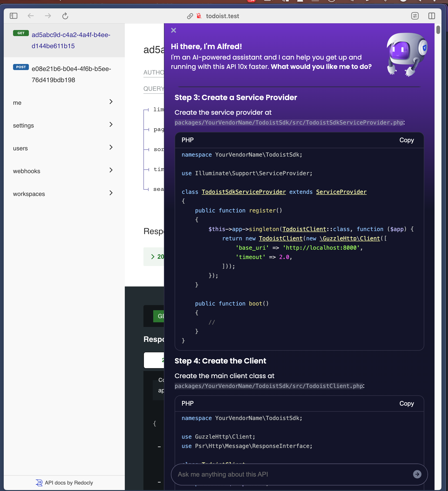Image resolution: width=448 pixels, height=491 pixels.
Task: Click the browser back arrow
Action: (x=31, y=16)
